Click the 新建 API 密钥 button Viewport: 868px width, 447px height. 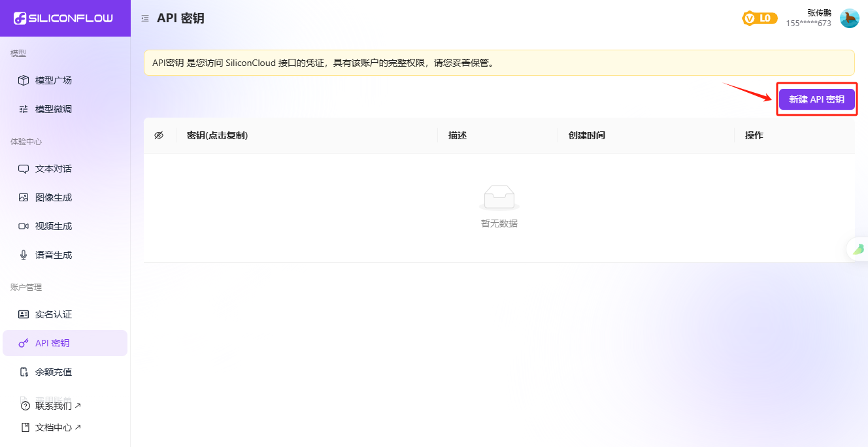tap(816, 99)
